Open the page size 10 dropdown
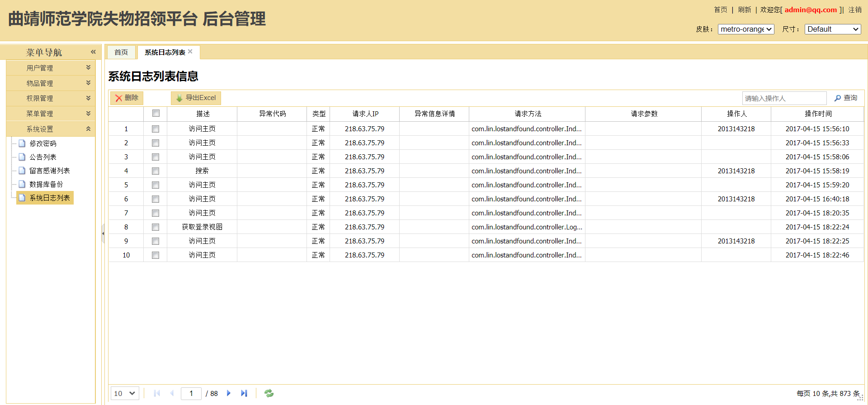 pyautogui.click(x=125, y=393)
